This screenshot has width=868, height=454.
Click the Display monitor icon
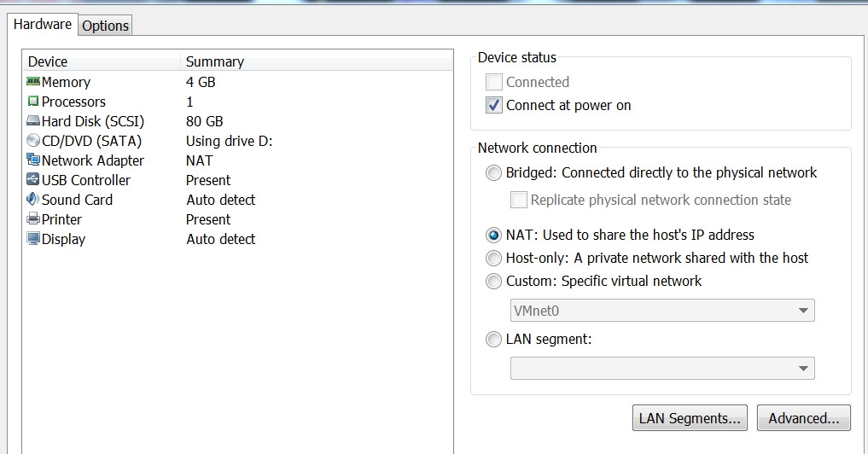33,239
